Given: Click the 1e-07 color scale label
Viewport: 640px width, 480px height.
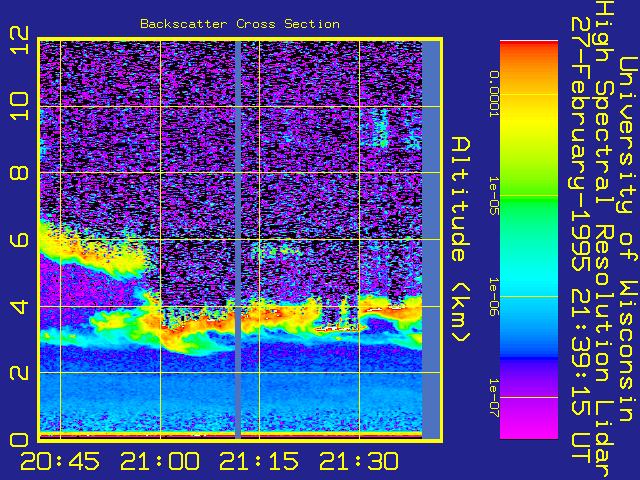Looking at the screenshot, I should (x=494, y=398).
